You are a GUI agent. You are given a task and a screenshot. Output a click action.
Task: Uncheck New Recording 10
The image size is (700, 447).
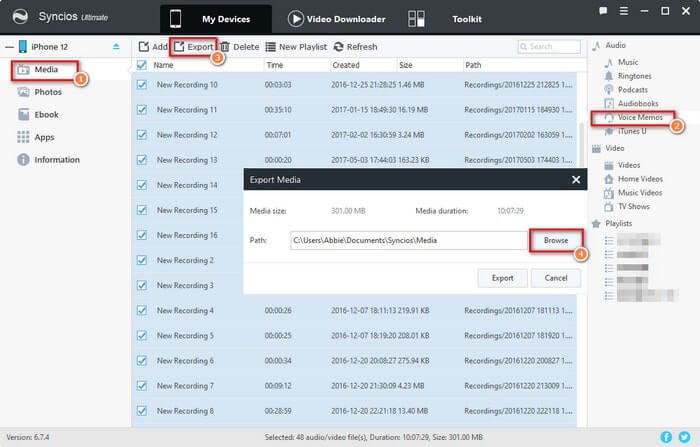tap(142, 84)
